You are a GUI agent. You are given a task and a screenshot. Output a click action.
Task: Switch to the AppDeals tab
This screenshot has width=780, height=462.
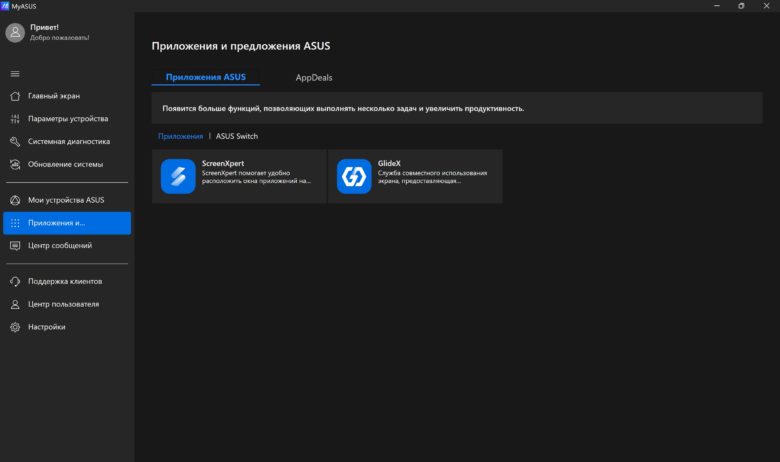click(x=314, y=78)
